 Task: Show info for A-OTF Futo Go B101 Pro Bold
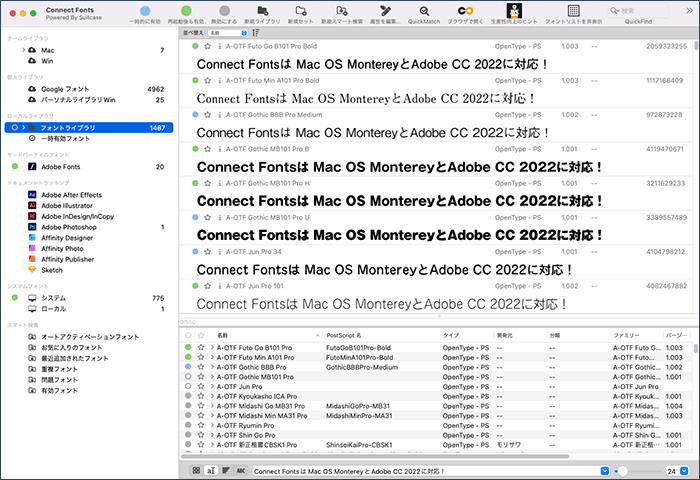click(x=219, y=46)
